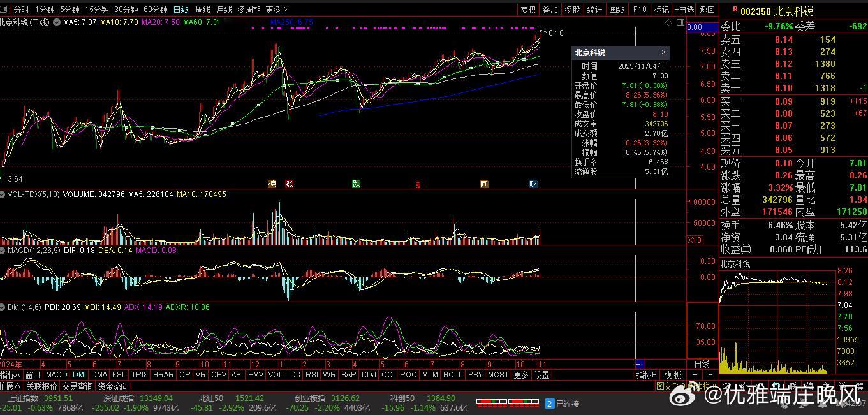
Task: Click 返回 to go back
Action: [x=707, y=10]
